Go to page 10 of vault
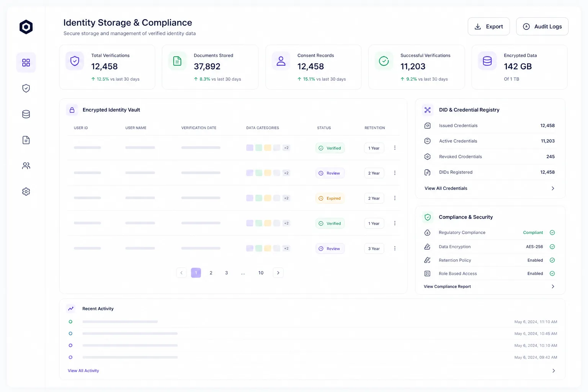The width and height of the screenshot is (588, 392). (261, 273)
